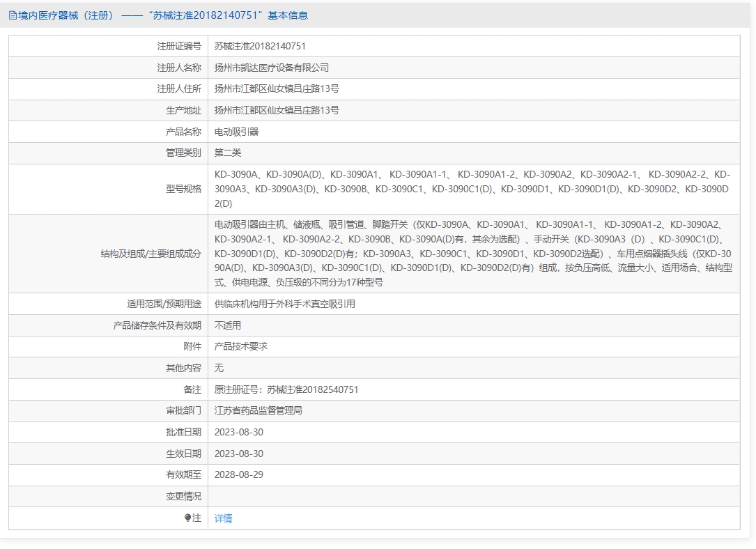The image size is (756, 549).
Task: Click the 型号规格 label
Action: point(183,189)
